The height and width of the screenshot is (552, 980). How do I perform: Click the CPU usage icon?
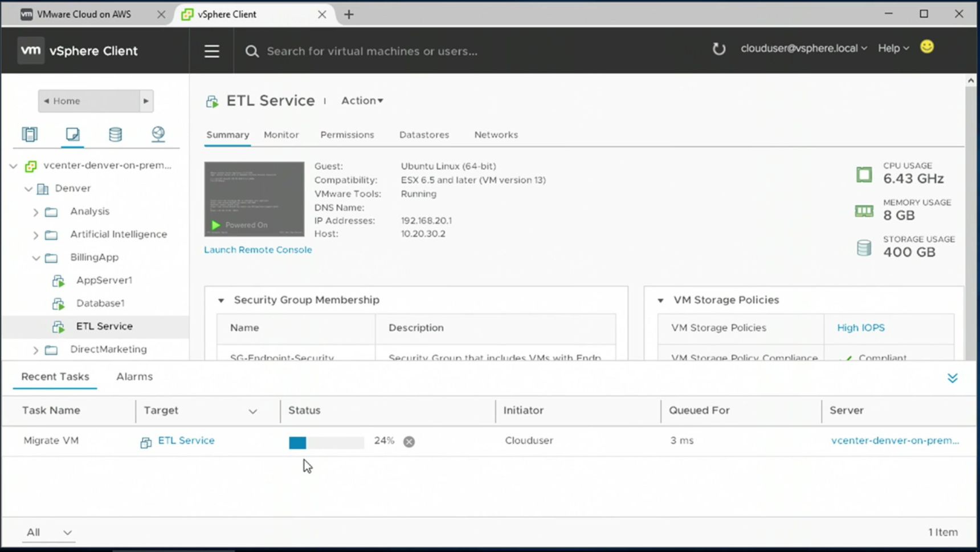(x=864, y=174)
